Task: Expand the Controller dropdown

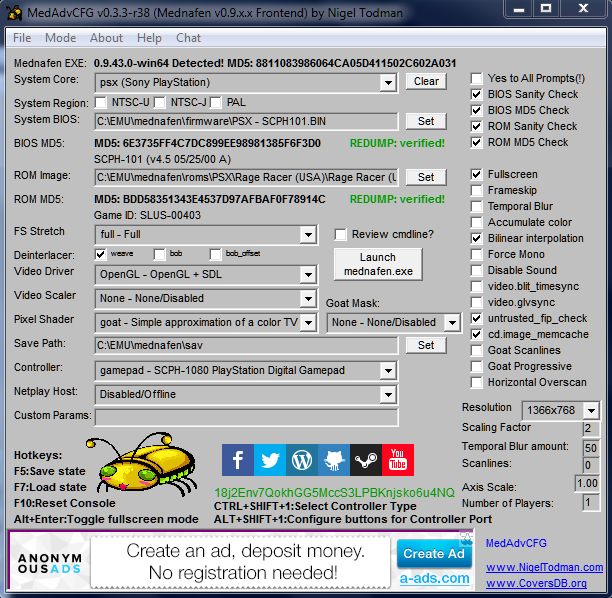Action: pyautogui.click(x=388, y=371)
